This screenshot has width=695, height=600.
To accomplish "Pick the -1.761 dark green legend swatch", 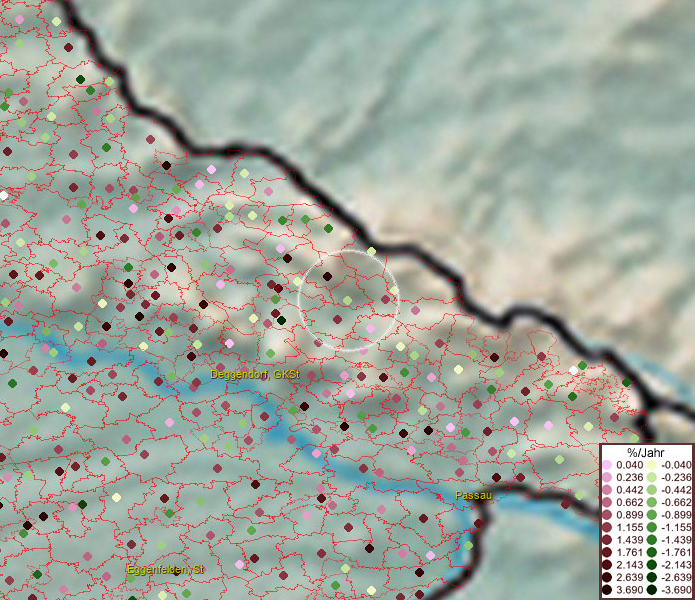I will click(x=652, y=553).
